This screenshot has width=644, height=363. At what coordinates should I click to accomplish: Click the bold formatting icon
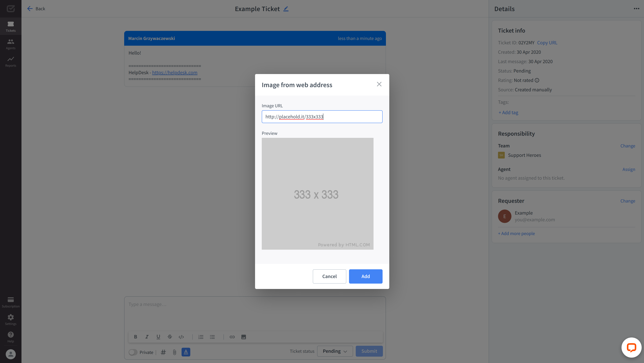pos(135,337)
